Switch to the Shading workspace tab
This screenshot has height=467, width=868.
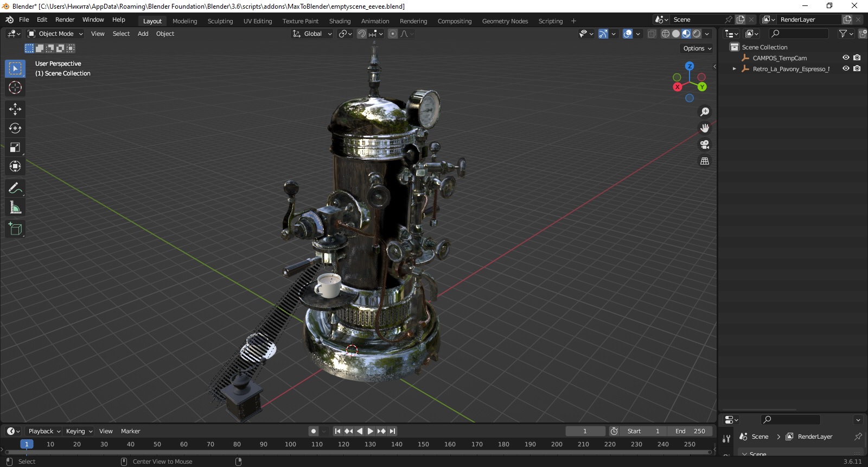click(340, 21)
